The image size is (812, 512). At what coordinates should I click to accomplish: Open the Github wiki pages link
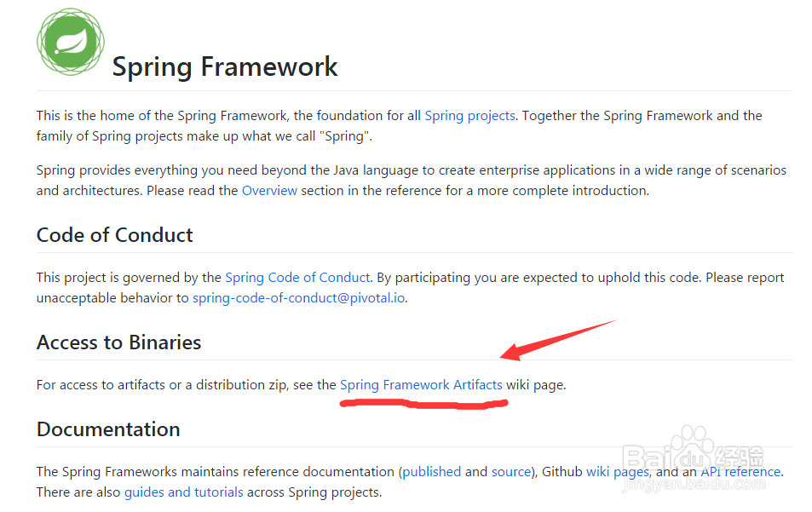618,472
